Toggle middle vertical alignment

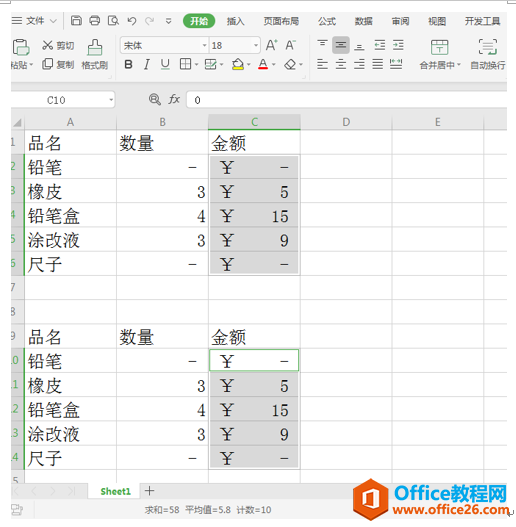[341, 45]
